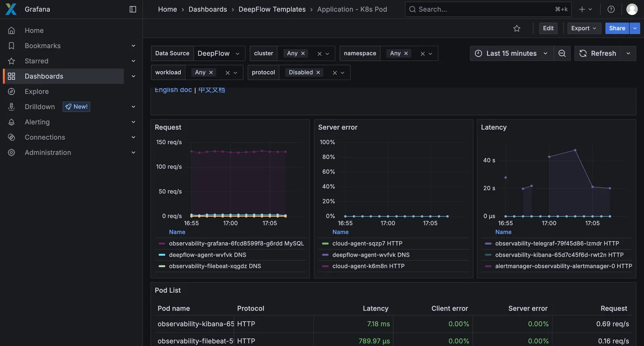Expand the Connections section chevron
Image resolution: width=644 pixels, height=346 pixels.
pos(133,137)
